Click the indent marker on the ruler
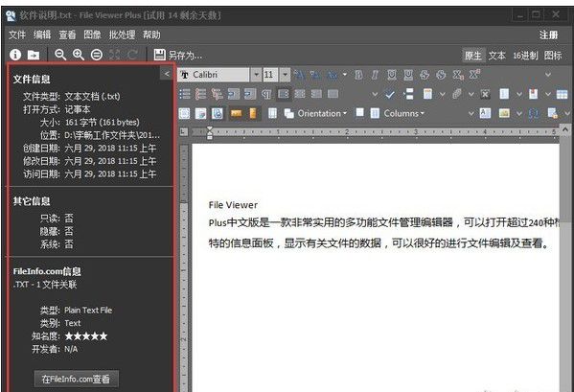Image resolution: width=574 pixels, height=392 pixels. tap(210, 133)
